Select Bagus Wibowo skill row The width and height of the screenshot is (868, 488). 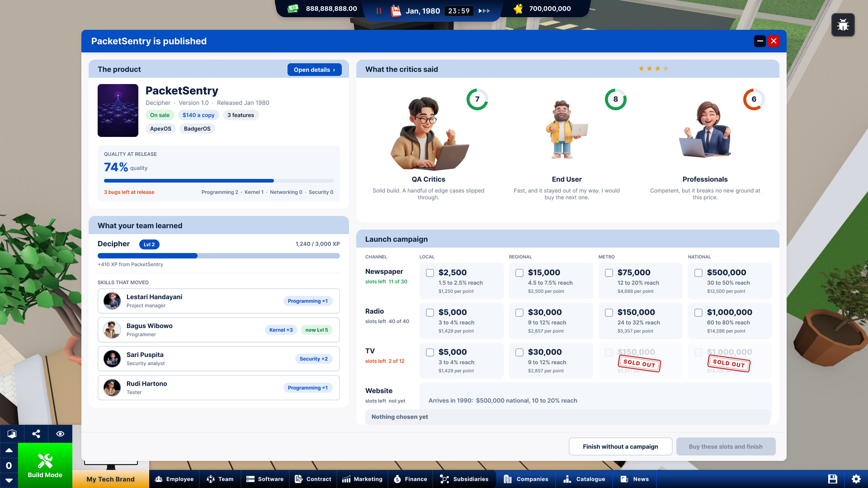tap(219, 330)
